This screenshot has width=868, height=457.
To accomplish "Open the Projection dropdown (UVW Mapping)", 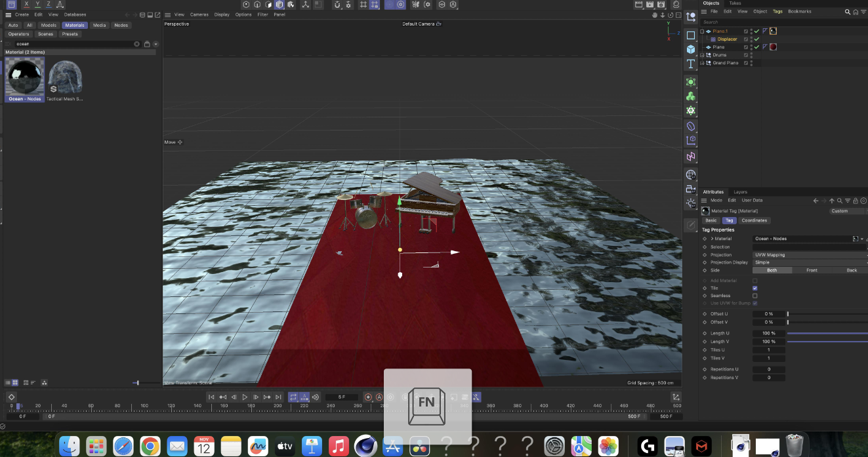I will click(810, 254).
